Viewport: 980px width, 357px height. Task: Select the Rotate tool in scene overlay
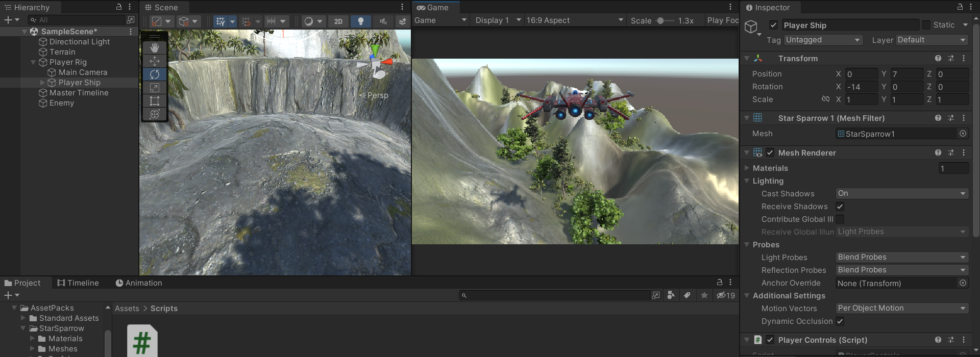(155, 74)
